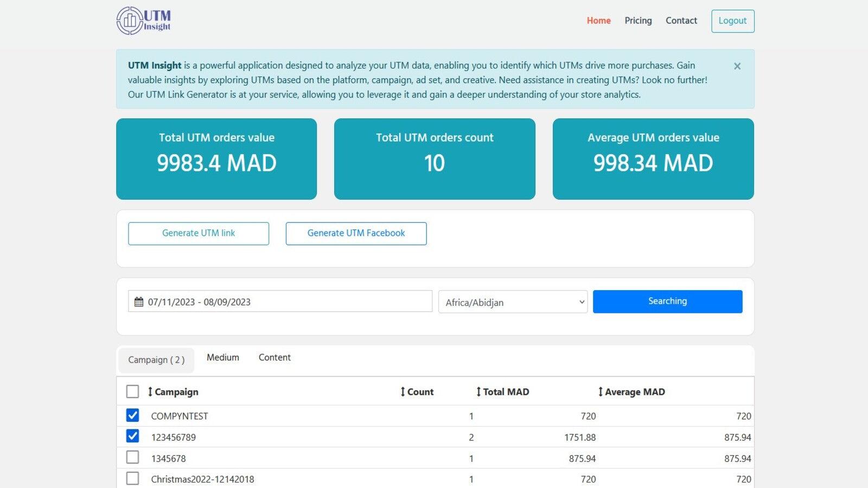
Task: Switch to the Content tab
Action: (275, 357)
